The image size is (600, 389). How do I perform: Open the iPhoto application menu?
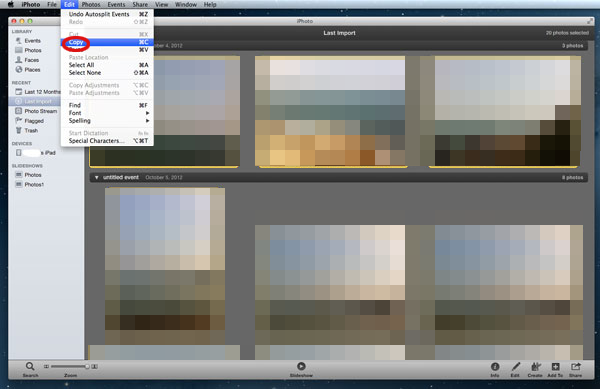point(31,4)
